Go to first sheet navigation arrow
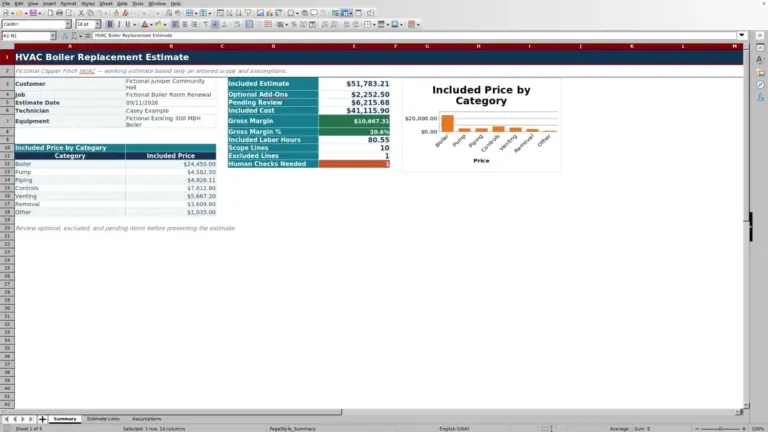Screen dimensions: 768x432 [x=6, y=419]
